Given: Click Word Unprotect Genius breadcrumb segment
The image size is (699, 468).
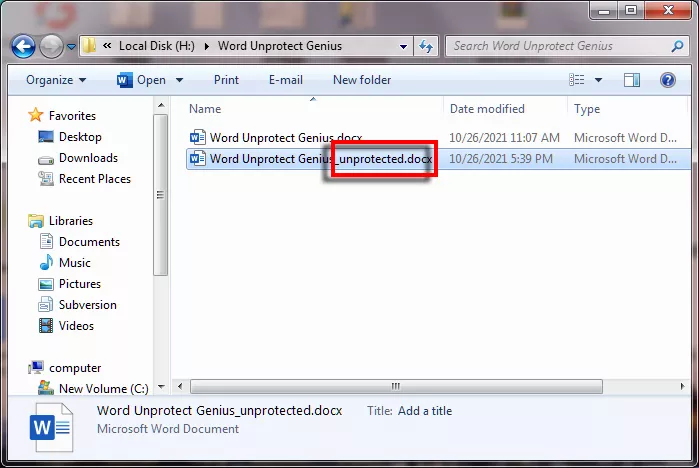Looking at the screenshot, I should tap(280, 46).
